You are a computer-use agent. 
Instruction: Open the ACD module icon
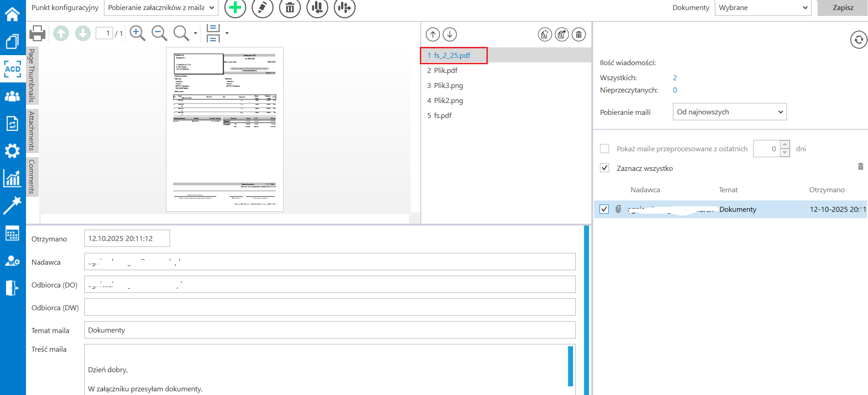pos(13,69)
